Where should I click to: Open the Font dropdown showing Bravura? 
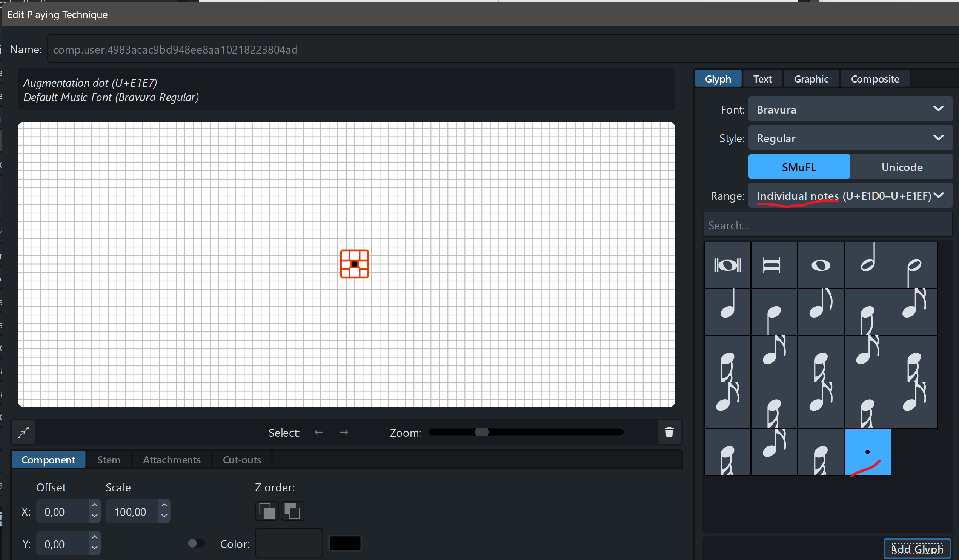pyautogui.click(x=850, y=109)
